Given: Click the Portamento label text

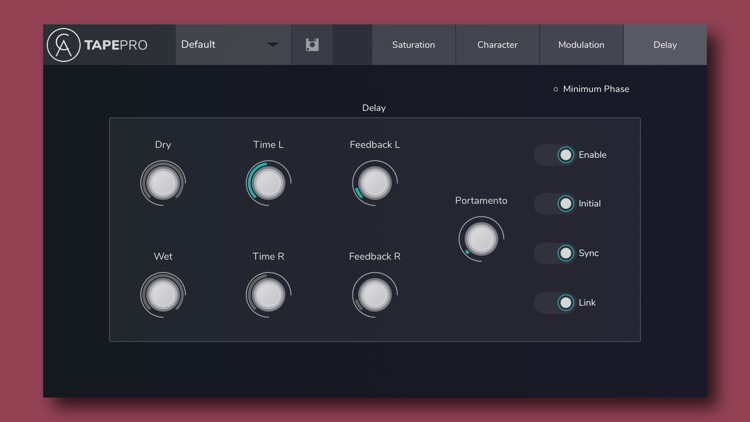Looking at the screenshot, I should pos(481,201).
